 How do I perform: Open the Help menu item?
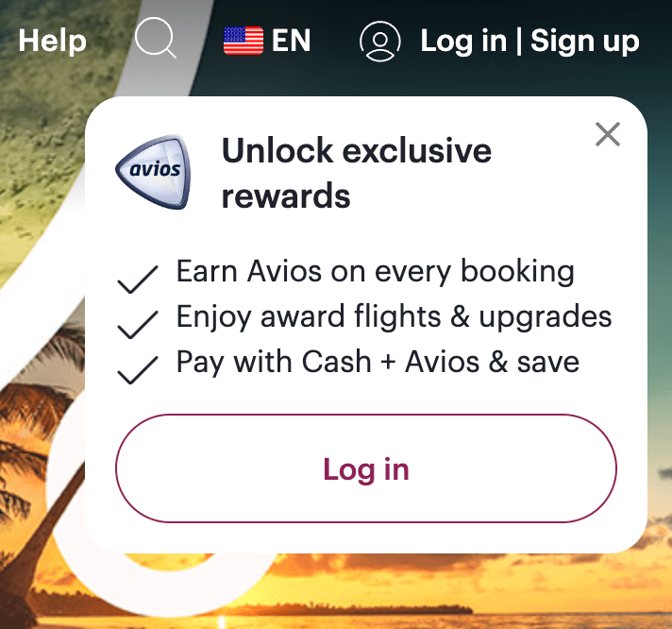coord(52,41)
